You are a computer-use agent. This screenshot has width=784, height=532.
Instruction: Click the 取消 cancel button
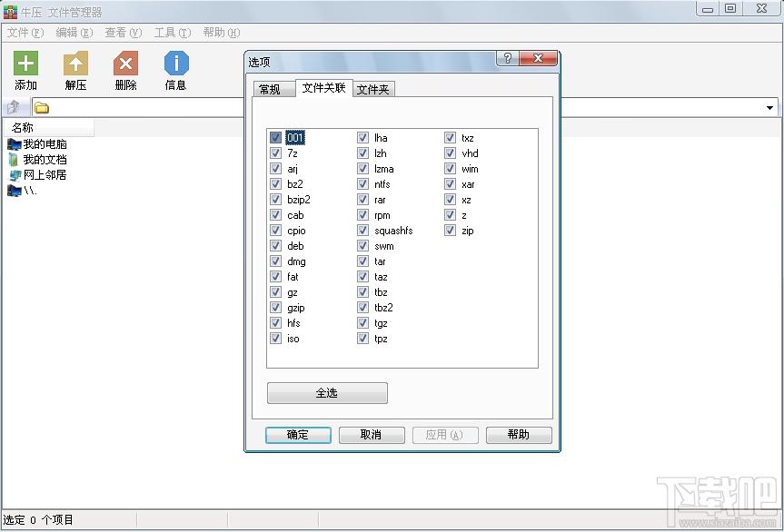[x=372, y=435]
